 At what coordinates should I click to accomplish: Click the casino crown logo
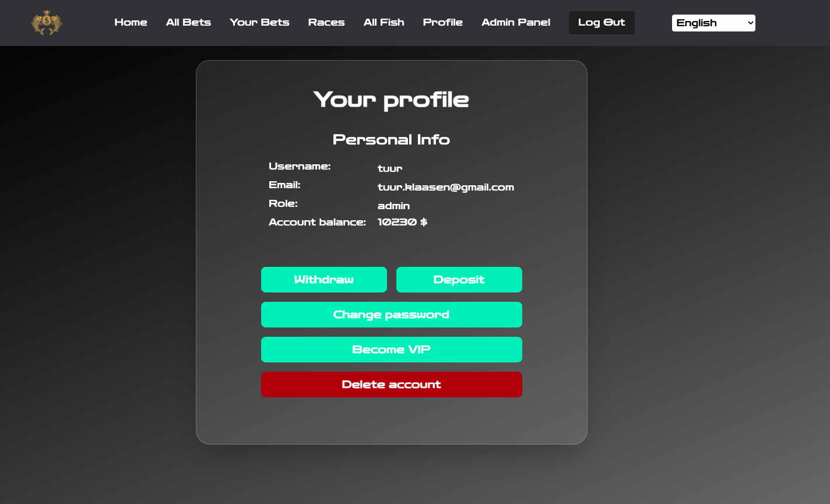click(47, 23)
